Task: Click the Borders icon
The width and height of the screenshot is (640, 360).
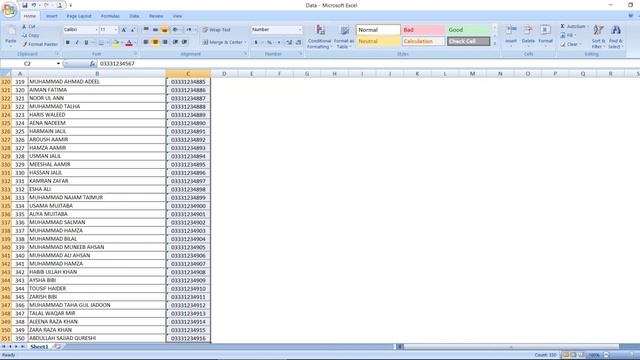Action: pos(101,42)
